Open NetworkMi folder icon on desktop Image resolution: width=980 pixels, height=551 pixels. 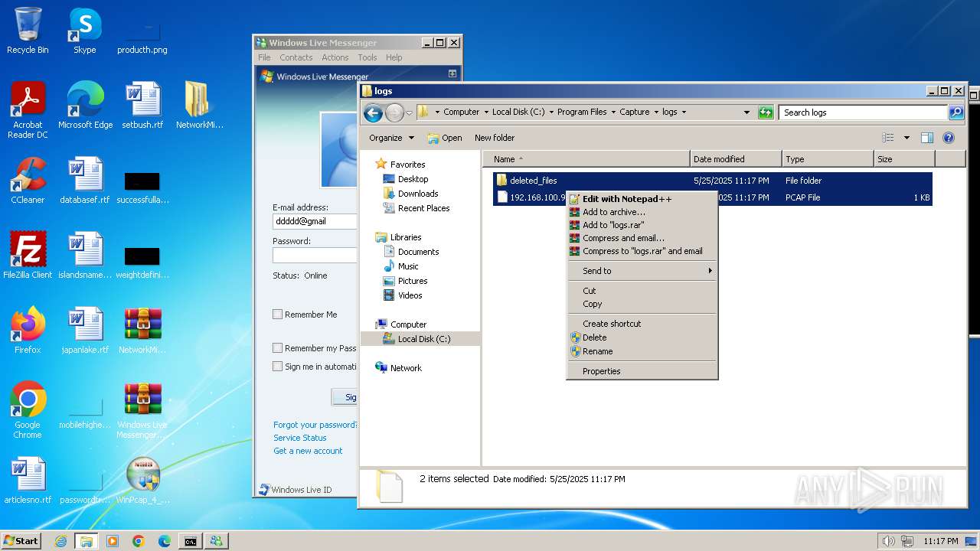pos(199,105)
